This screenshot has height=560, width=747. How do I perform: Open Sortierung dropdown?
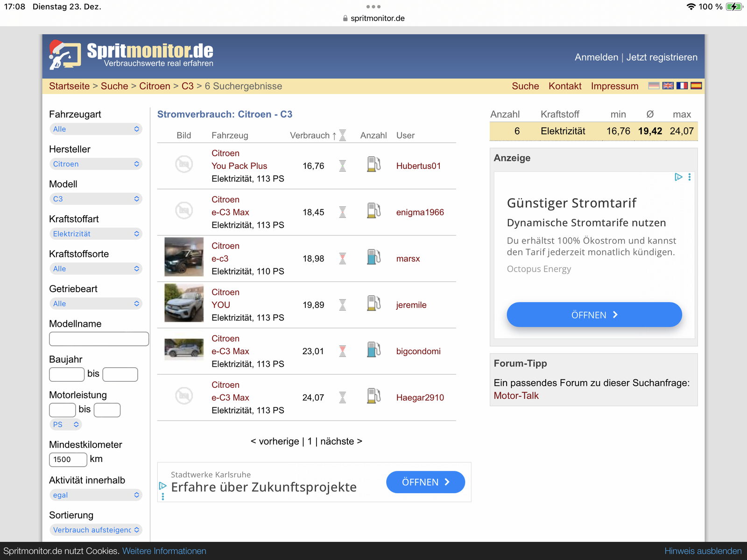click(96, 530)
